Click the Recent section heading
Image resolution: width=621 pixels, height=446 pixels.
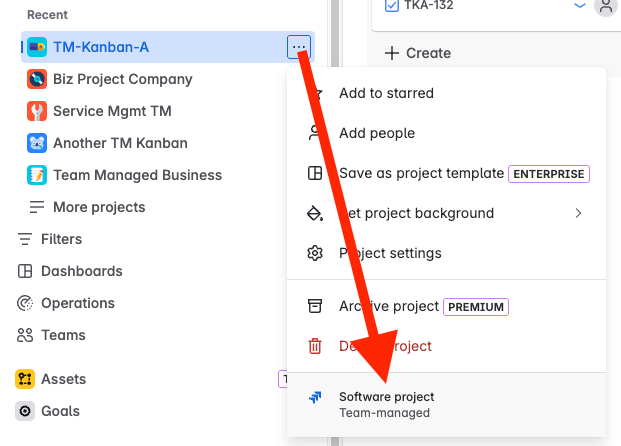tap(47, 15)
